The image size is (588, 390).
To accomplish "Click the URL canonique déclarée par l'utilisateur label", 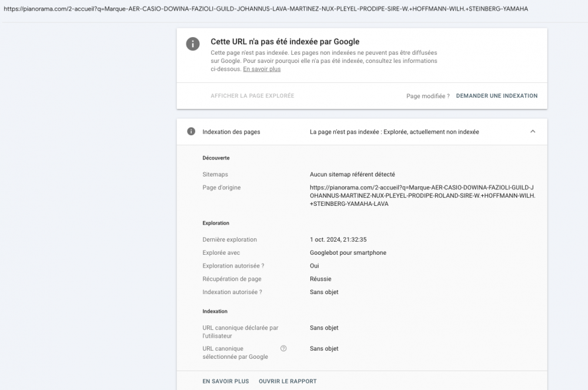I will 240,332.
